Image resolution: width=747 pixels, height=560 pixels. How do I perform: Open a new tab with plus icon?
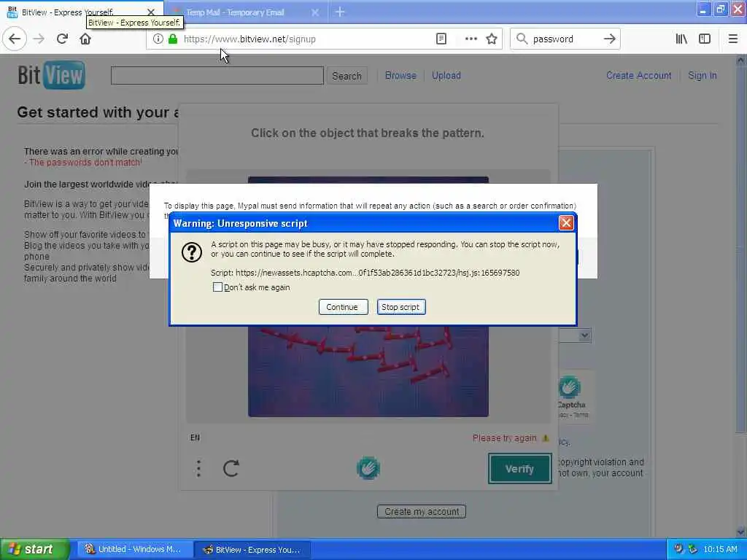(x=340, y=12)
